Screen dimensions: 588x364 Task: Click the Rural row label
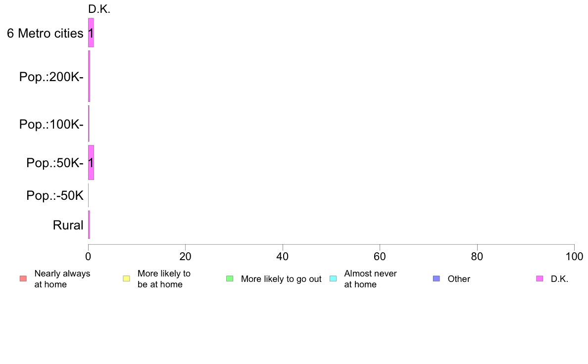point(68,226)
